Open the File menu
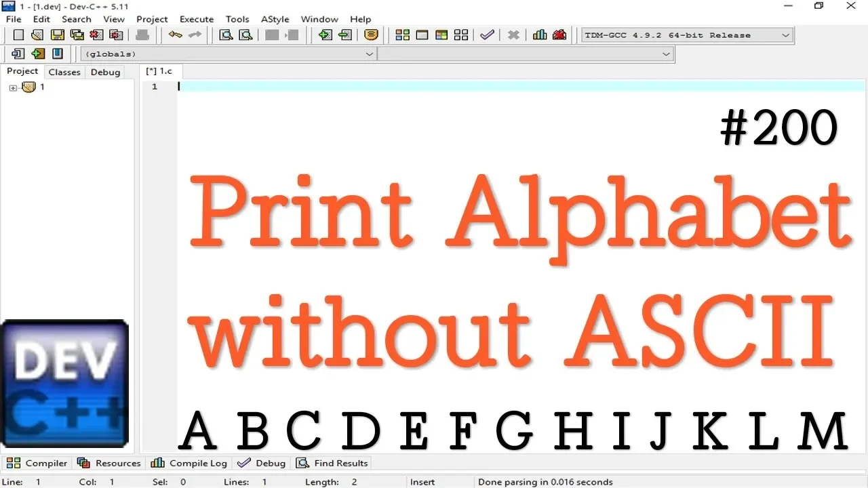This screenshot has width=868, height=488. (14, 19)
